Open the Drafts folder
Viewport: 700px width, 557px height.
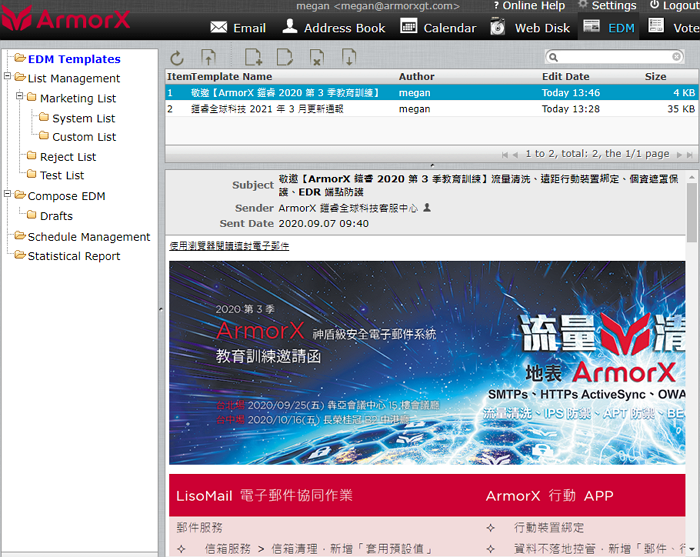pyautogui.click(x=56, y=216)
